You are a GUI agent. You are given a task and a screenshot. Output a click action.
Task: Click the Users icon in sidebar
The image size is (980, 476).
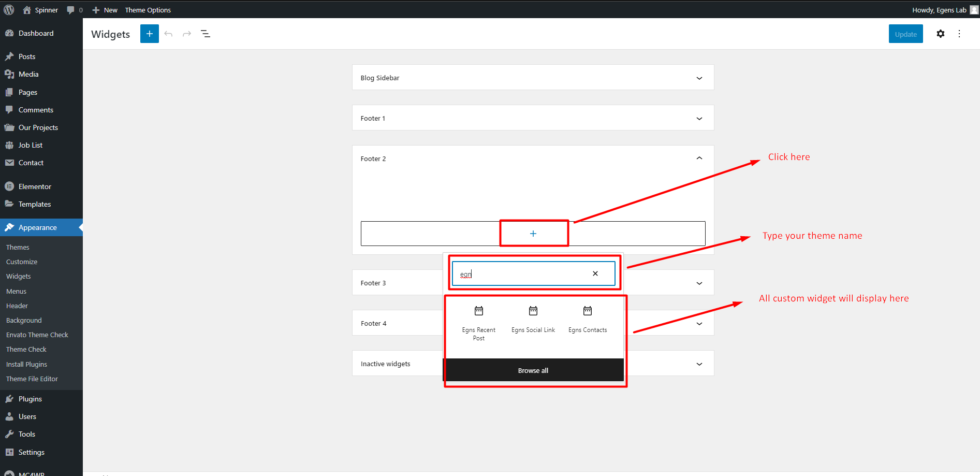[x=9, y=416]
